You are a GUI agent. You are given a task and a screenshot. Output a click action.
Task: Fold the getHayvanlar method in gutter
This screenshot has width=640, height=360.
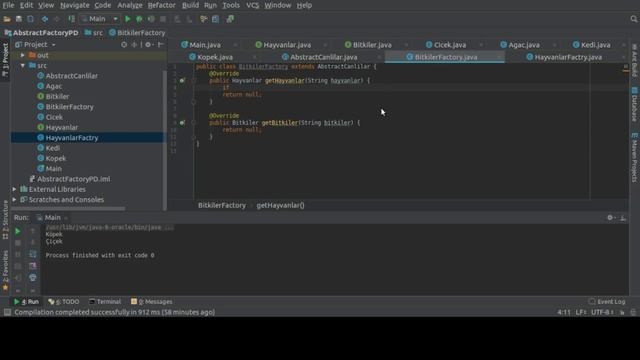pyautogui.click(x=193, y=81)
